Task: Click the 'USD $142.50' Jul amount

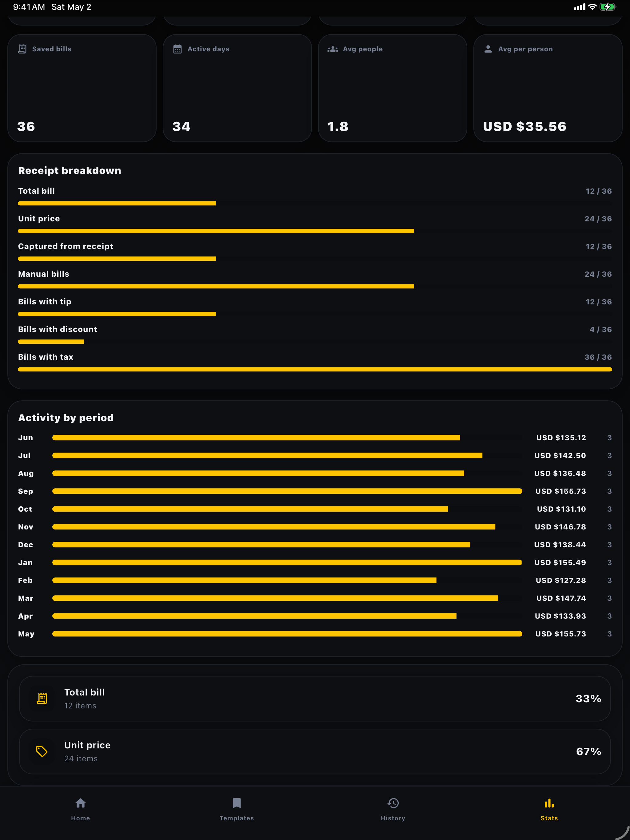Action: [x=560, y=456]
